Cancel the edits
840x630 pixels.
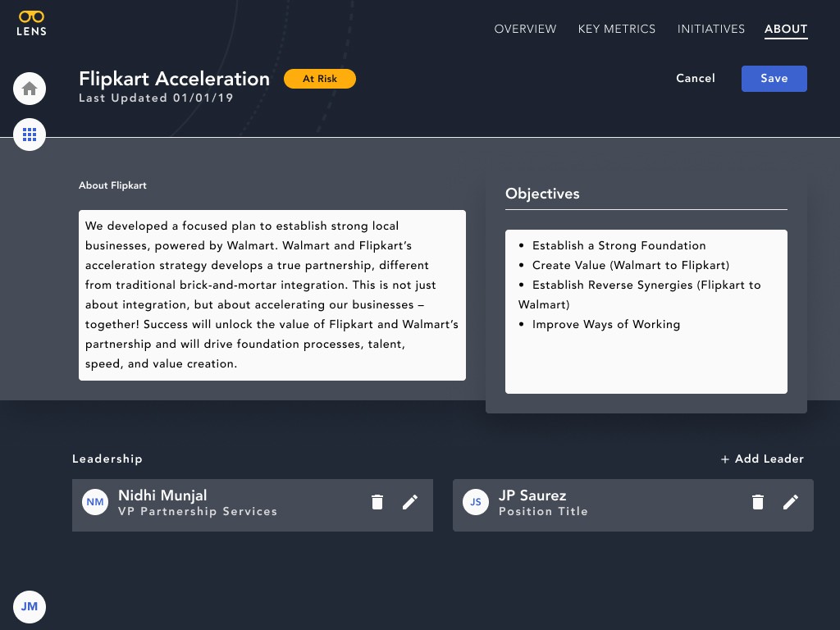[696, 78]
